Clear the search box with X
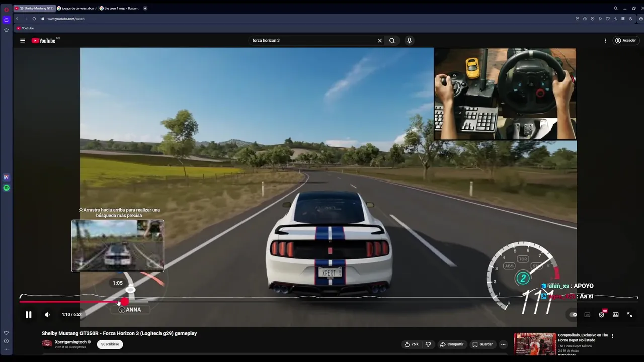The image size is (644, 362). click(380, 41)
